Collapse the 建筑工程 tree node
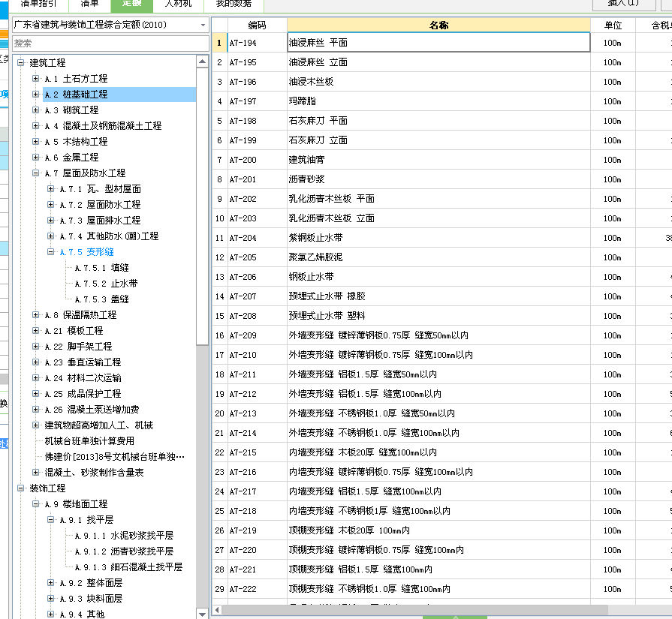 [20, 63]
